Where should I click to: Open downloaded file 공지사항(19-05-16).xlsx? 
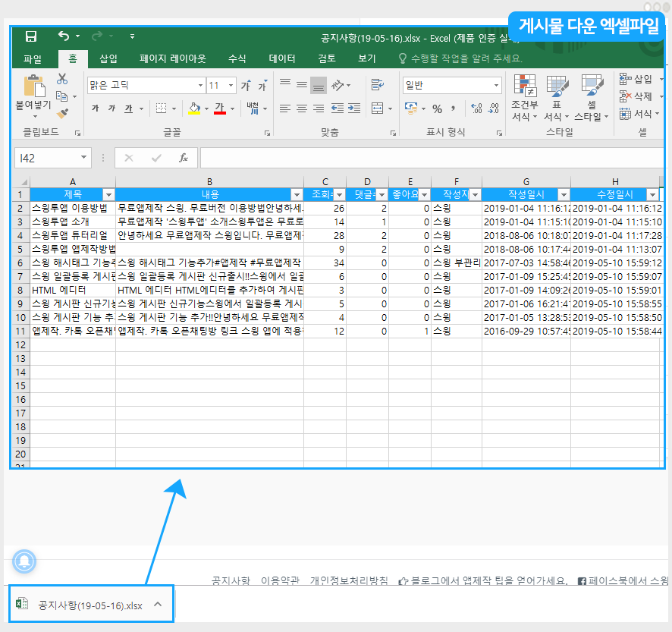89,605
